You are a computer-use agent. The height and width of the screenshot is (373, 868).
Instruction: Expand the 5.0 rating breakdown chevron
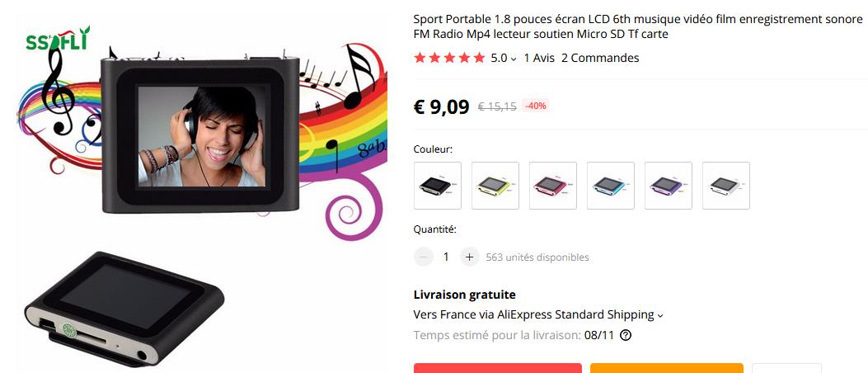click(514, 59)
